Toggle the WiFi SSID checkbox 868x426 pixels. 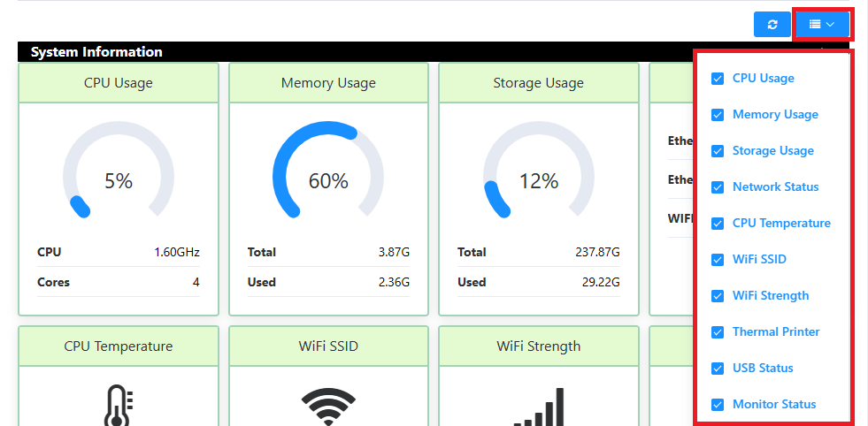(x=718, y=260)
